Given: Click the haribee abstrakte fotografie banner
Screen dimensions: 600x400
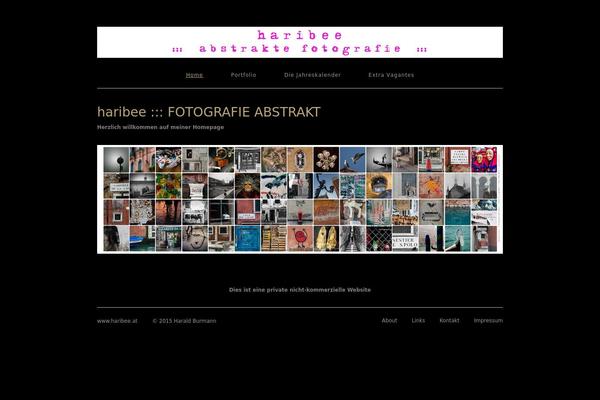Looking at the screenshot, I should pyautogui.click(x=300, y=42).
